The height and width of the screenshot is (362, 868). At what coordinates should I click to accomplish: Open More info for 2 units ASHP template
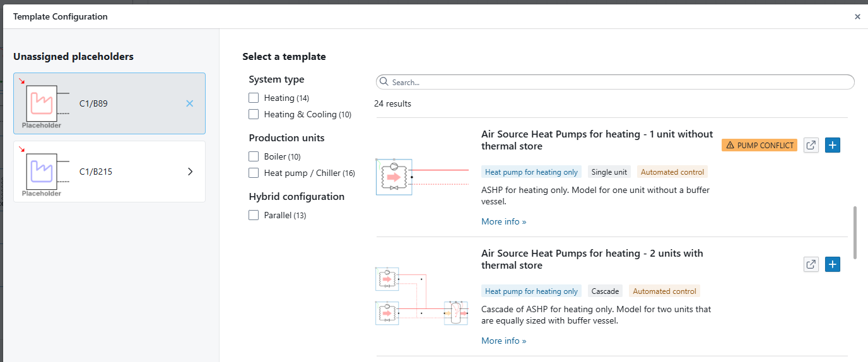pos(503,341)
